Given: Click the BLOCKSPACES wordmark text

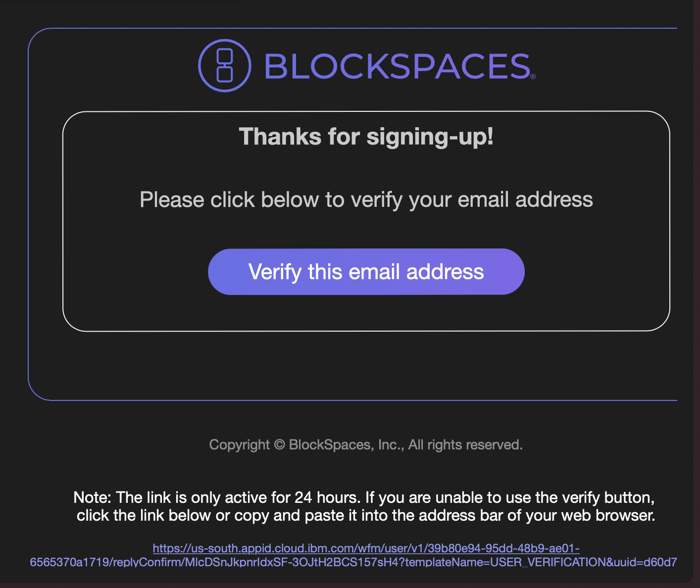Looking at the screenshot, I should pos(397,66).
